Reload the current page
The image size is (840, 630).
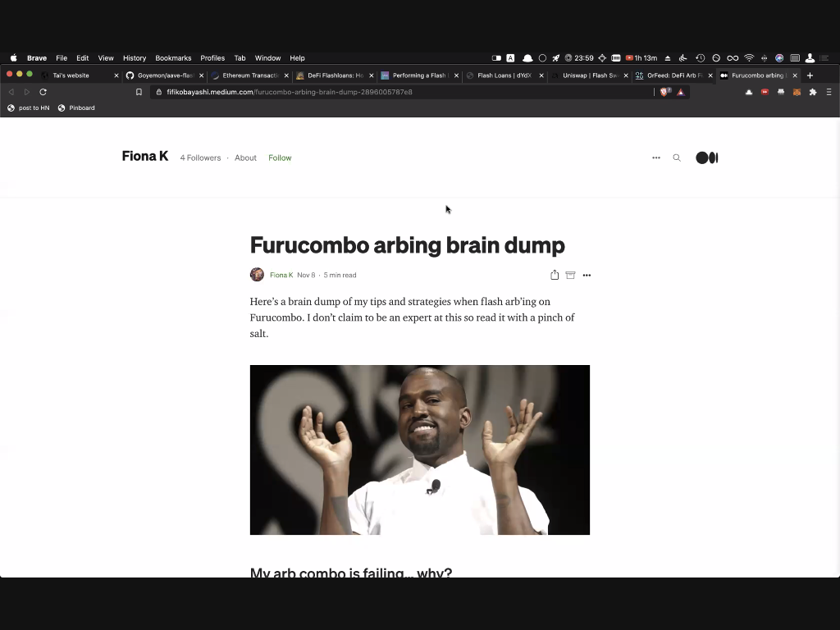[x=43, y=92]
